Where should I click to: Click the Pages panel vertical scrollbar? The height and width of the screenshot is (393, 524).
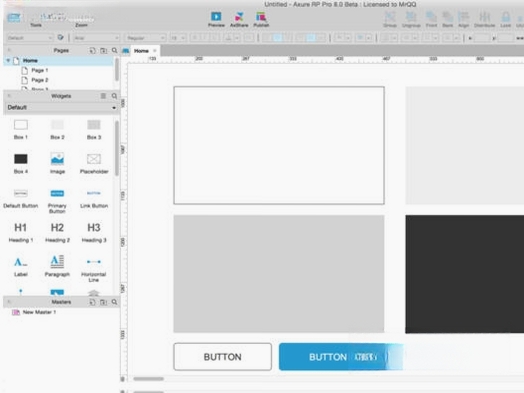(116, 69)
